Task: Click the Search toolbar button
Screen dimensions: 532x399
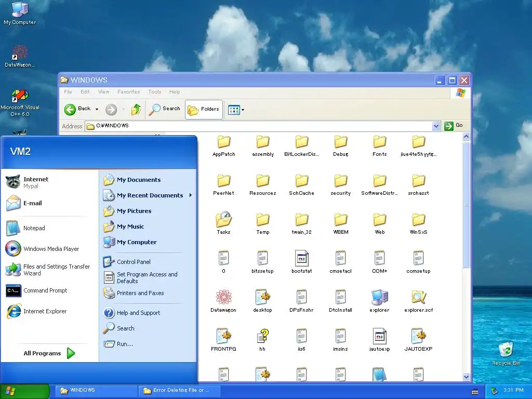Action: click(165, 109)
